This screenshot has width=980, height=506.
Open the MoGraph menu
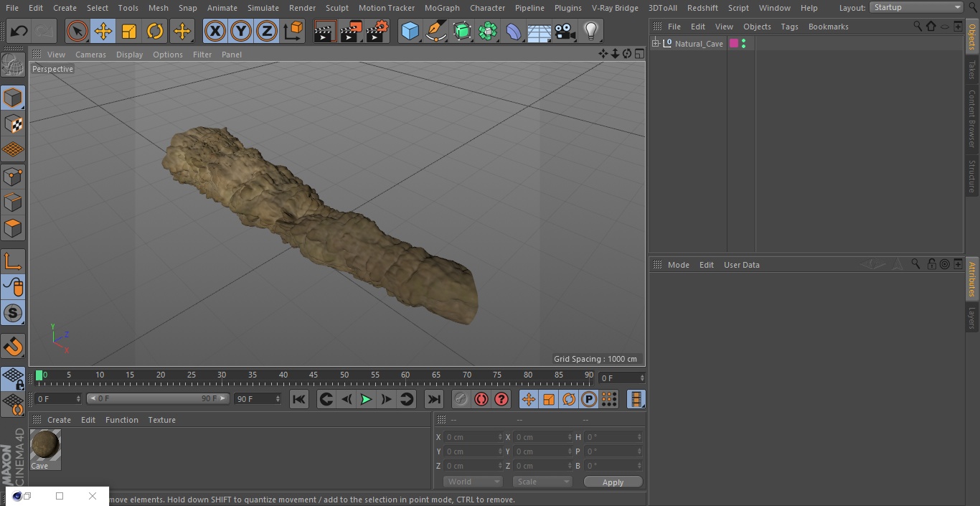[442, 8]
